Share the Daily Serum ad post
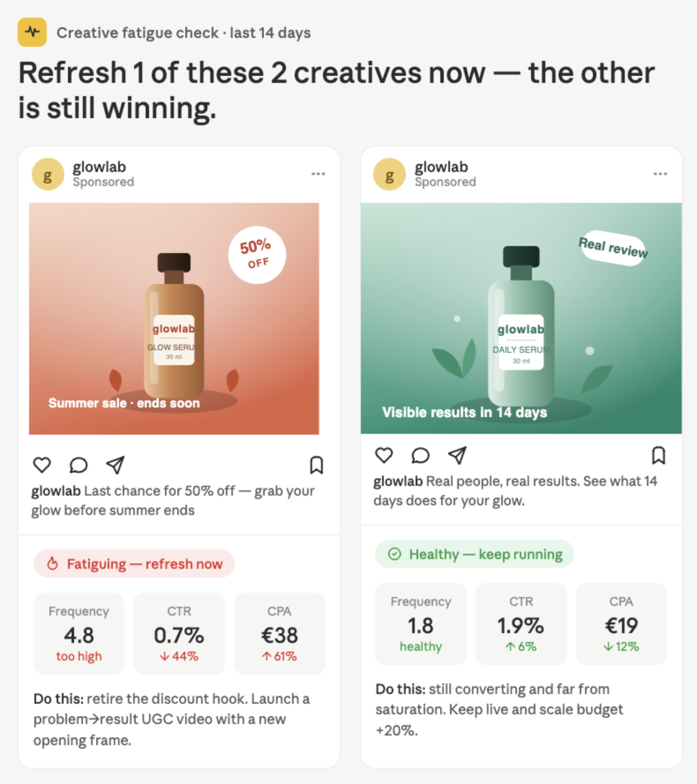This screenshot has height=784, width=697. [x=457, y=455]
